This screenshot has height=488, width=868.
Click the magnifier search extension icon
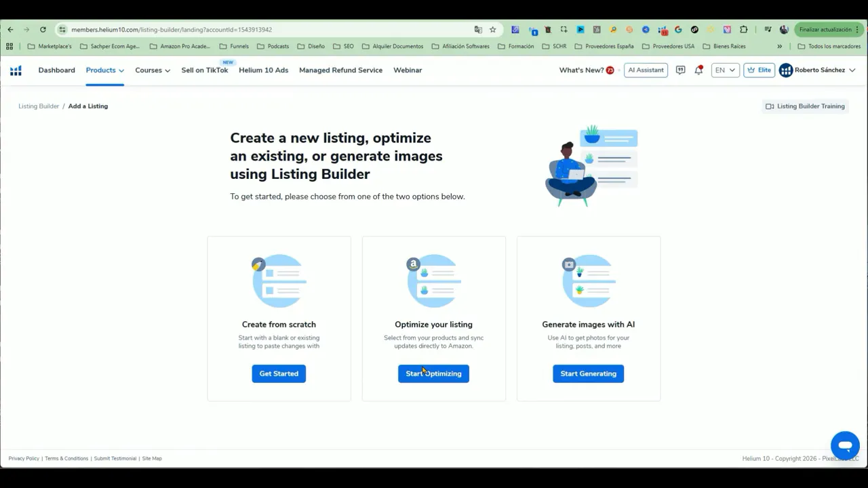613,30
